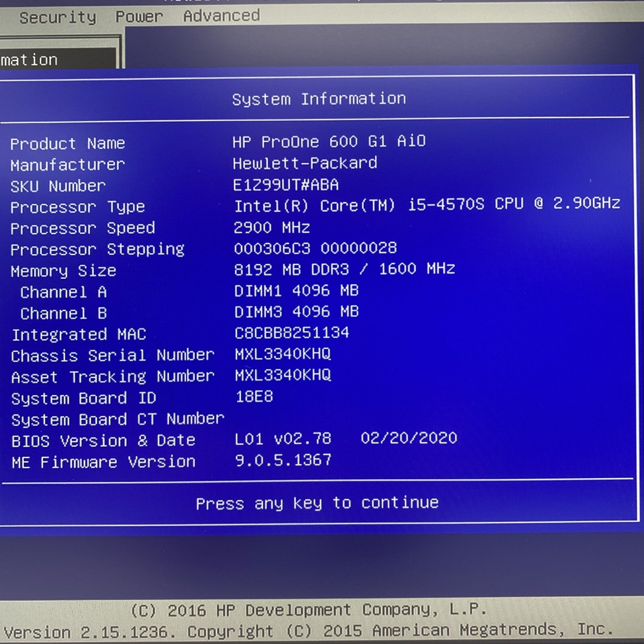
Task: Click the Chassis Serial Number value MXL3340KHQ
Action: click(283, 354)
